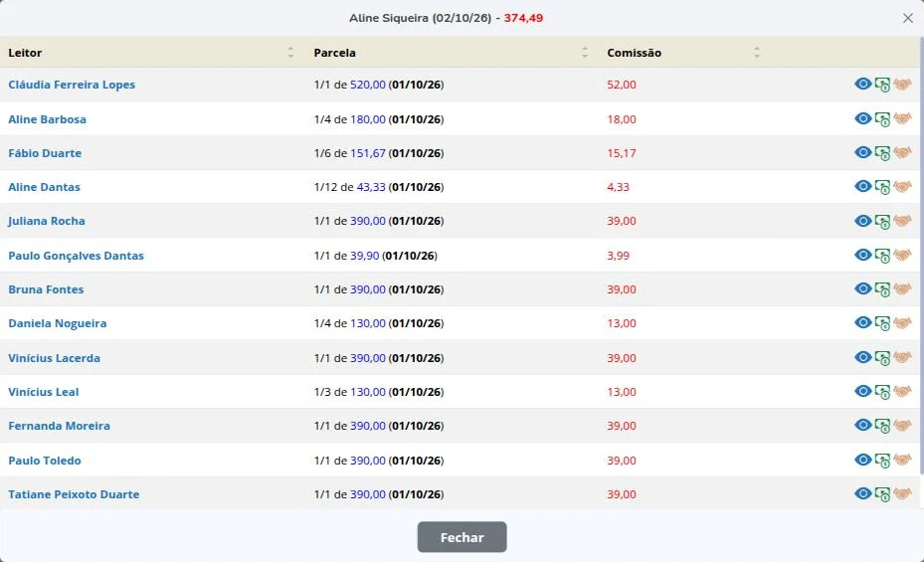Viewport: 924px width, 562px height.
Task: View details eye icon for Aline Barbosa
Action: tap(862, 118)
